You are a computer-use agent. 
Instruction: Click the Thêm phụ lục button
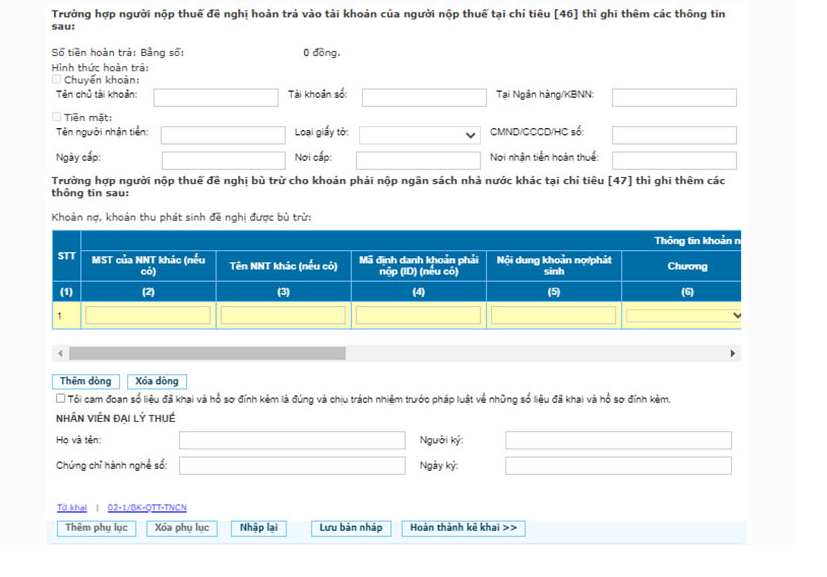click(x=97, y=528)
